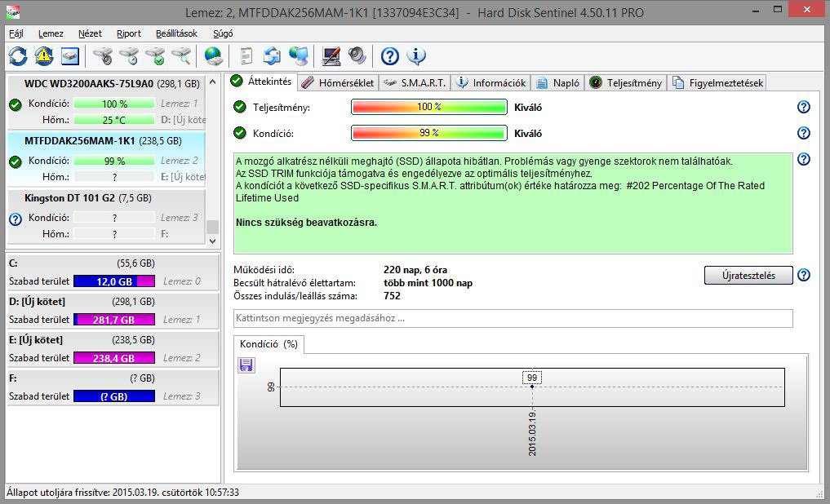Switch to the Információk tab
The height and width of the screenshot is (504, 830).
pyautogui.click(x=491, y=83)
